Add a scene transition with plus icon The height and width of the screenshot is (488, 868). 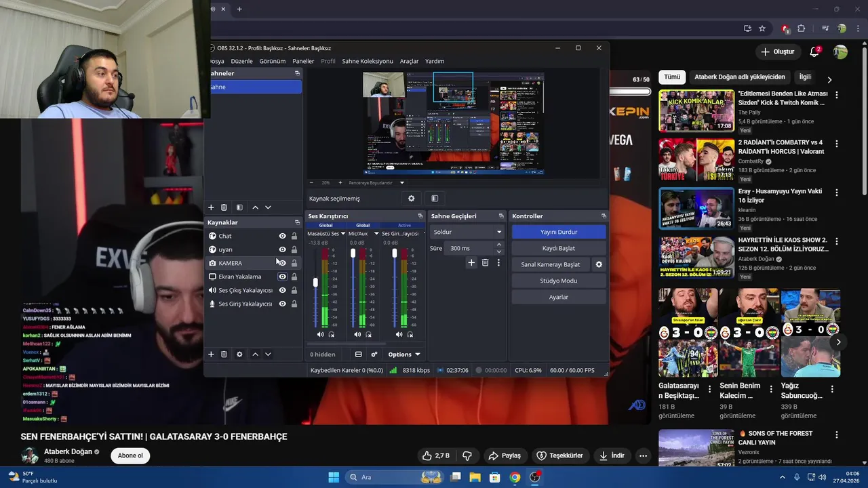(x=471, y=262)
